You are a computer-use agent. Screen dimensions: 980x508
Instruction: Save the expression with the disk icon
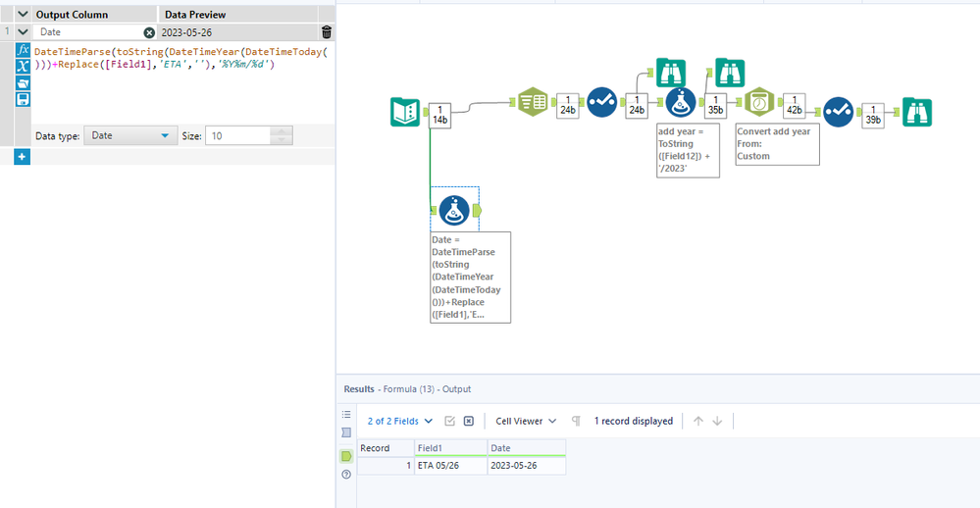pos(24,99)
